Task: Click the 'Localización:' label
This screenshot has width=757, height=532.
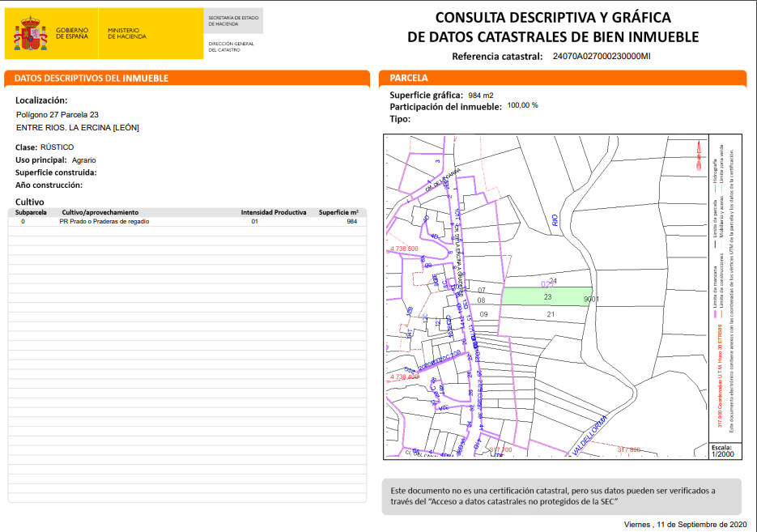Action: [x=41, y=100]
